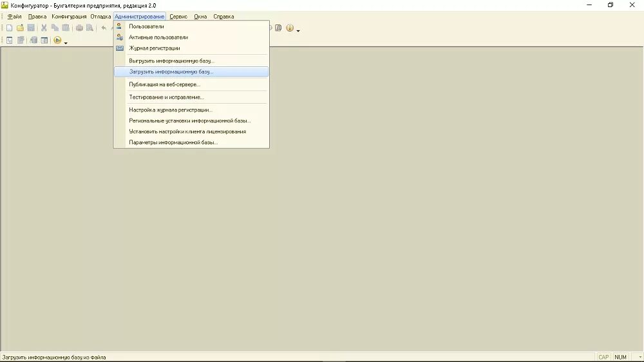Screen dimensions: 644x362
Task: Click the Cut scissors icon
Action: [x=44, y=28]
